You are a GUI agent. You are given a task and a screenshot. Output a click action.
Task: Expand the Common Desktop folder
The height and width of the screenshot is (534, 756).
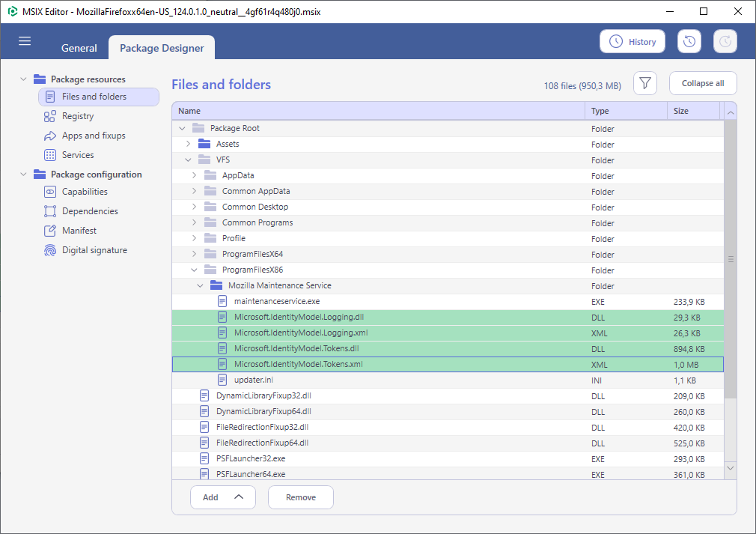[x=194, y=207]
